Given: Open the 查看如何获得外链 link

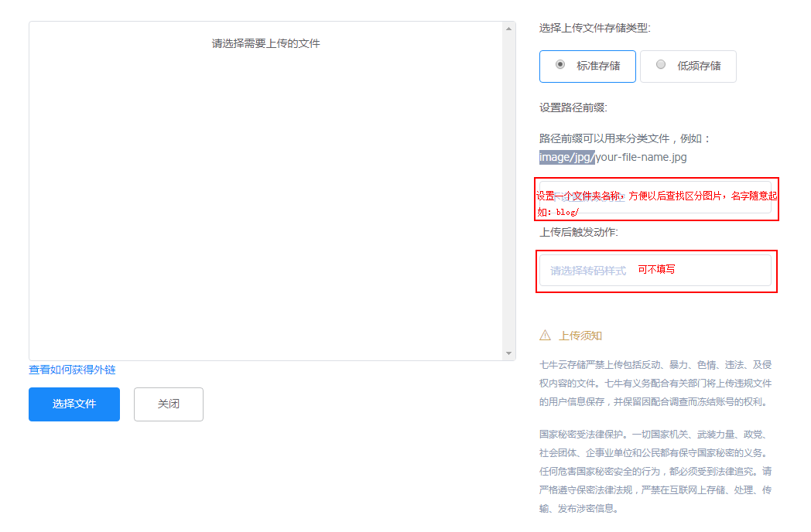Looking at the screenshot, I should coord(73,370).
